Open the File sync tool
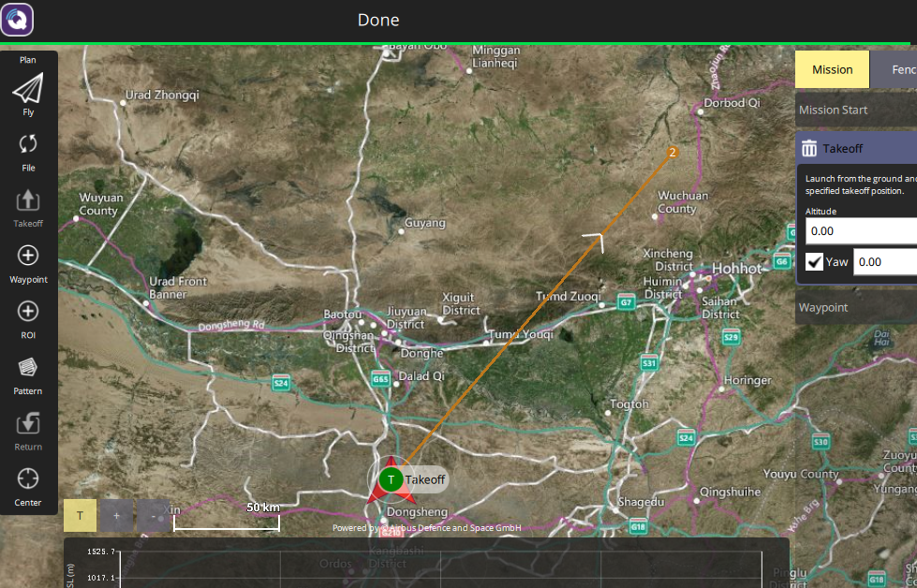This screenshot has width=917, height=588. point(28,151)
